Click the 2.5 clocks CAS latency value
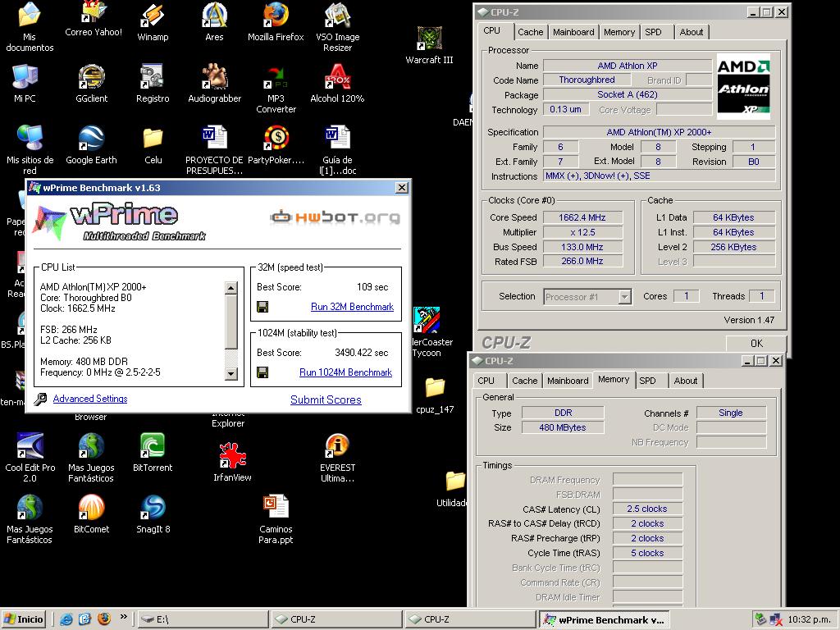840x630 pixels. pos(647,509)
